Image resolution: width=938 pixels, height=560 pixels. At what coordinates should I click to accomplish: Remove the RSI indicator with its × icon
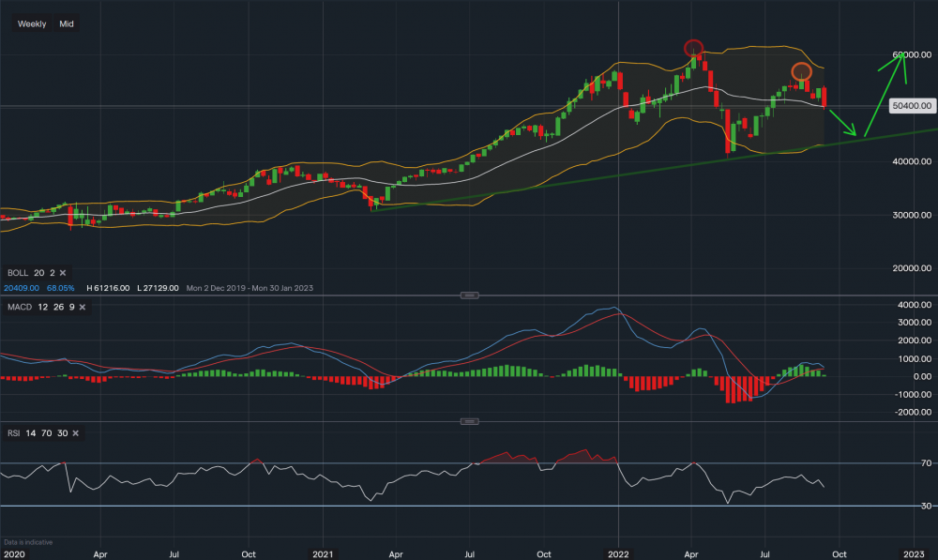point(75,432)
